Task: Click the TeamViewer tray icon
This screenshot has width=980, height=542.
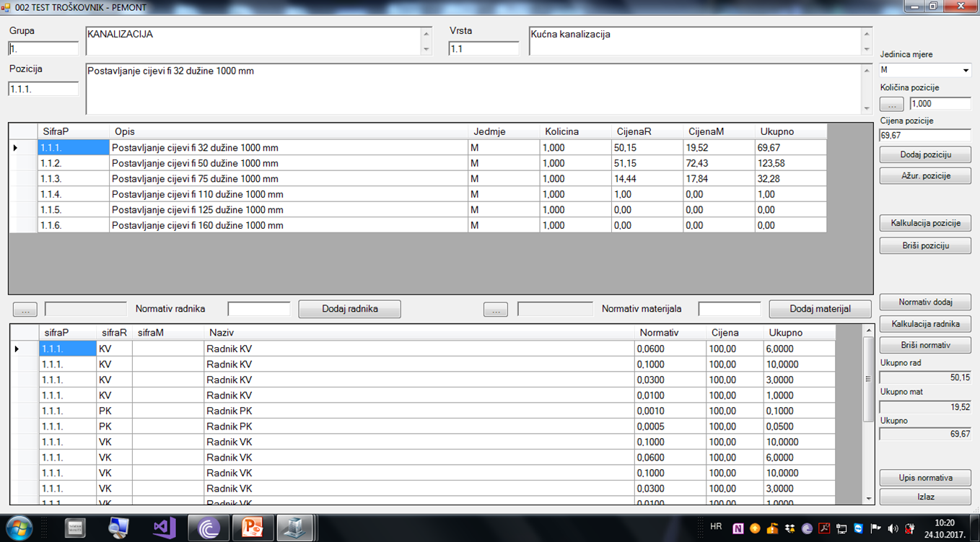Action: 858,528
